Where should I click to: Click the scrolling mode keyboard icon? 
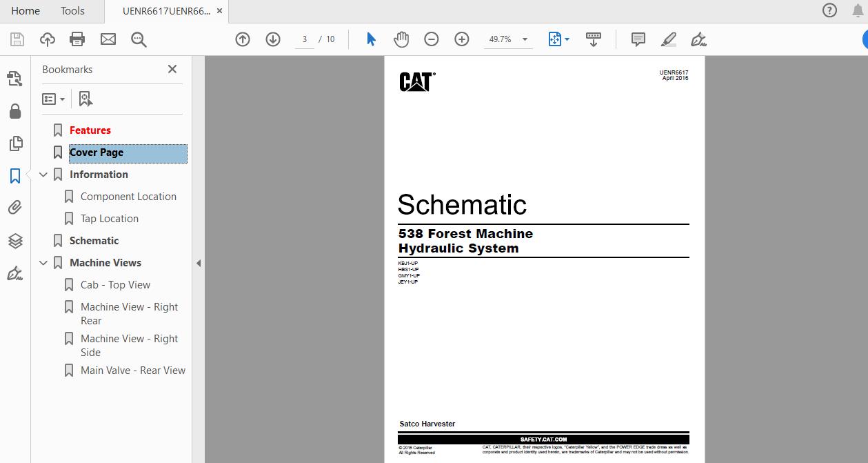593,39
